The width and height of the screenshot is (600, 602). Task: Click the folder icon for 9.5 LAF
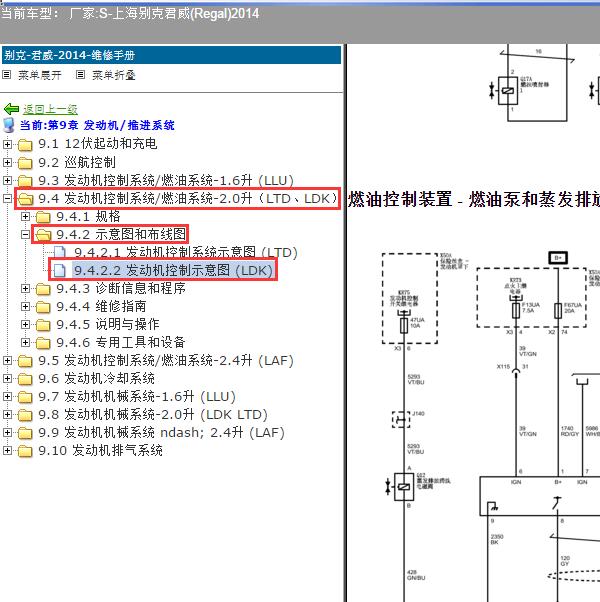click(x=25, y=361)
